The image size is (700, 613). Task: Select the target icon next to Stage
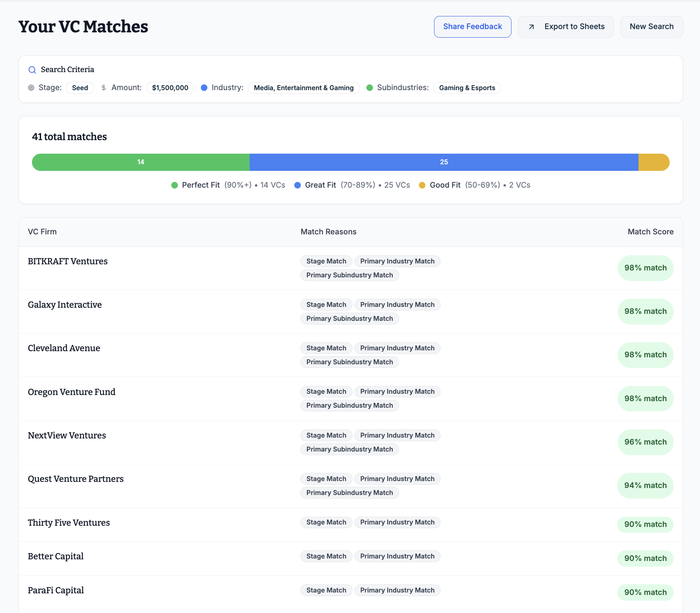pyautogui.click(x=31, y=88)
